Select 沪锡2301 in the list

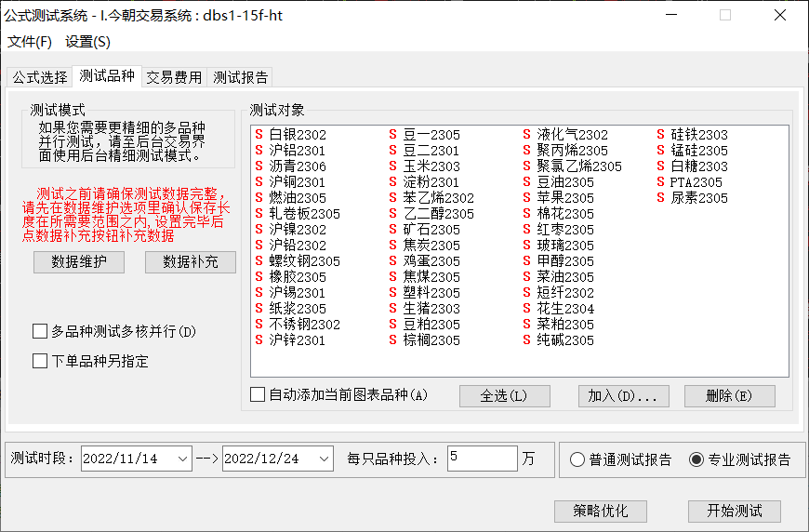pos(298,293)
